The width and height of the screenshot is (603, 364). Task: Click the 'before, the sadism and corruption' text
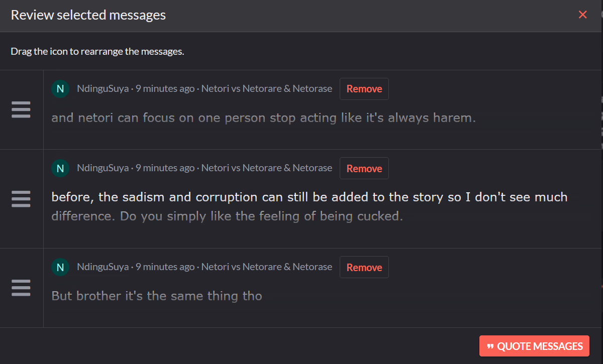pyautogui.click(x=309, y=197)
